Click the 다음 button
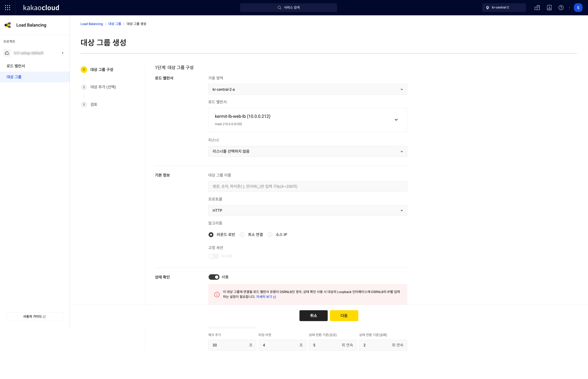Screen dimensions: 588x379 344,316
